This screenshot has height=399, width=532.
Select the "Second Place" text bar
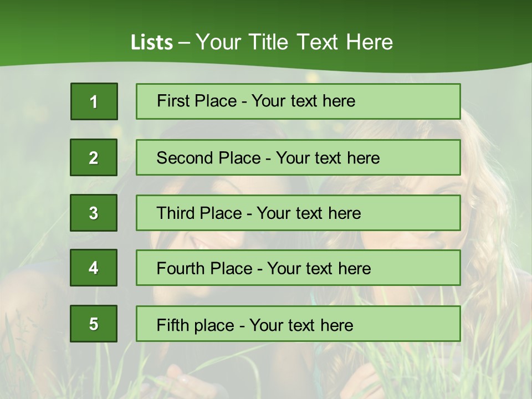(298, 157)
